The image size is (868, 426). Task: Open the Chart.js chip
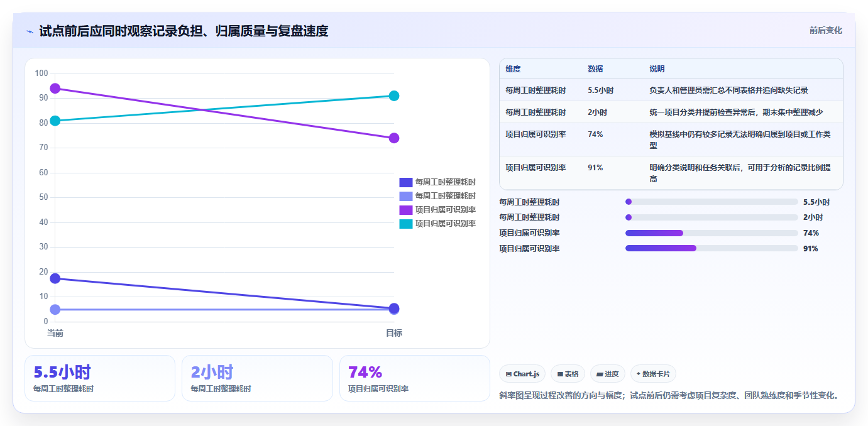click(x=522, y=374)
